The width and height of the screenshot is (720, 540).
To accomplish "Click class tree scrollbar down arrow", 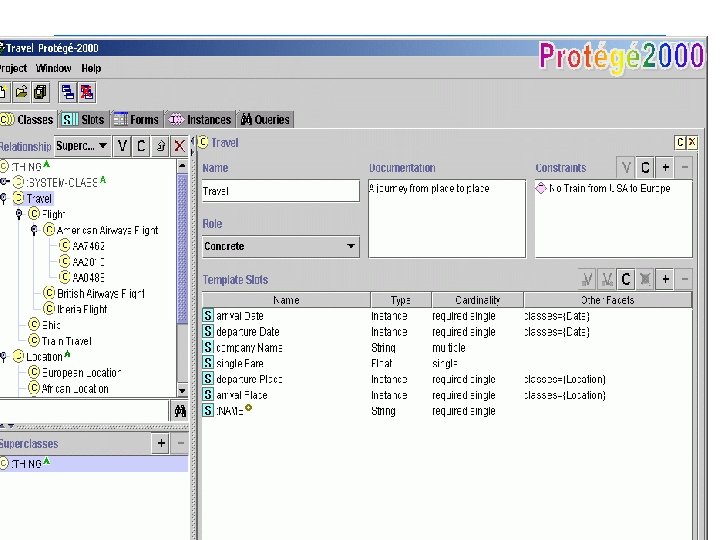I will point(182,391).
